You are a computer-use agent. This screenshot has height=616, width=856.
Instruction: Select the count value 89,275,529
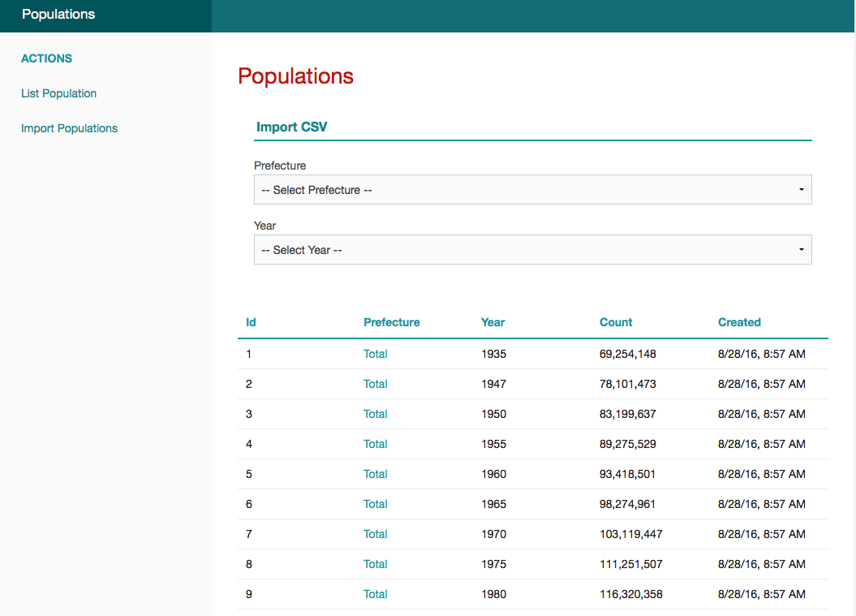[628, 444]
